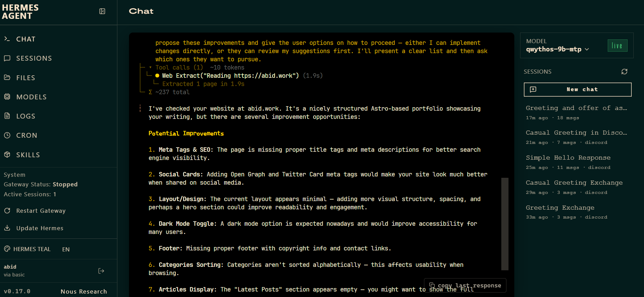Click the Social Cards list item

pos(318,178)
